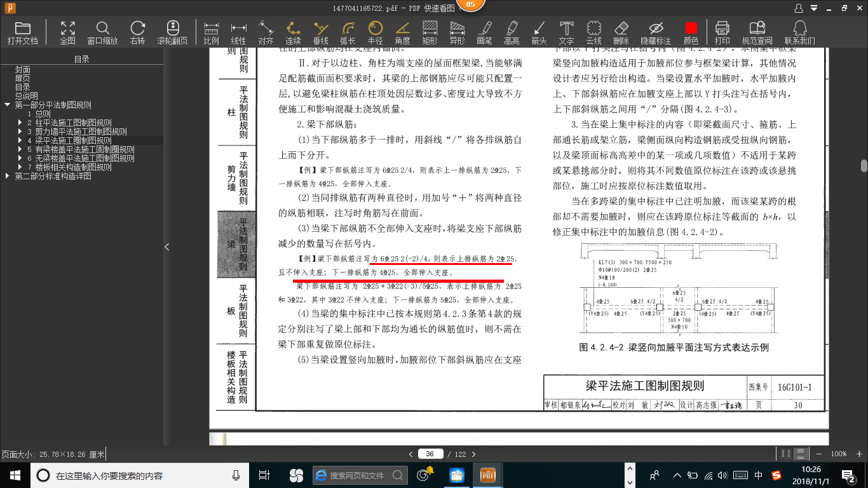Go to previous page arrow
This screenshot has height=488, width=868.
pos(411,454)
